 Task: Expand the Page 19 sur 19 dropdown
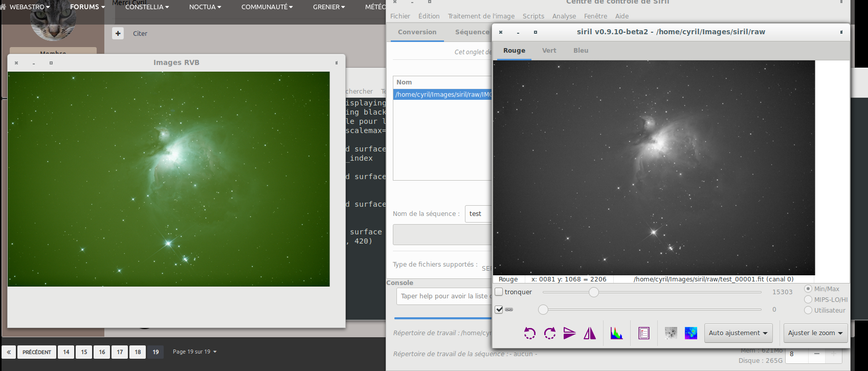195,352
